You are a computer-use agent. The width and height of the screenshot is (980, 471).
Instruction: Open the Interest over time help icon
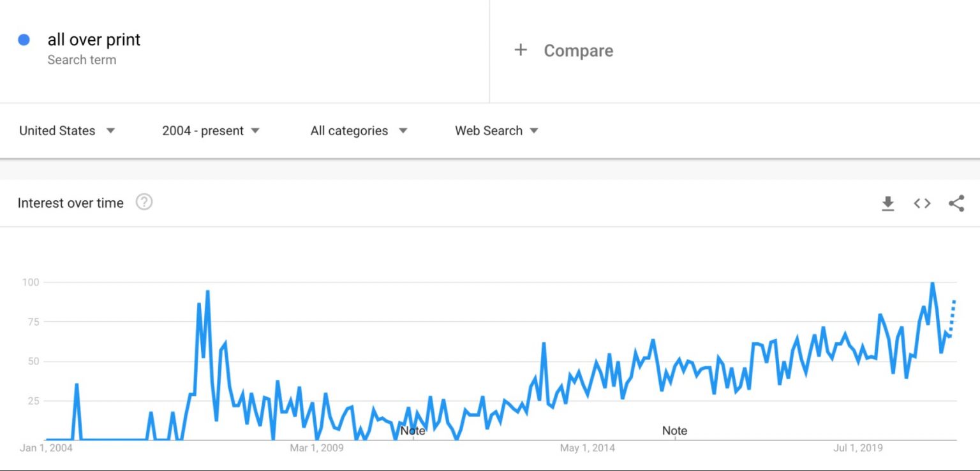[144, 203]
